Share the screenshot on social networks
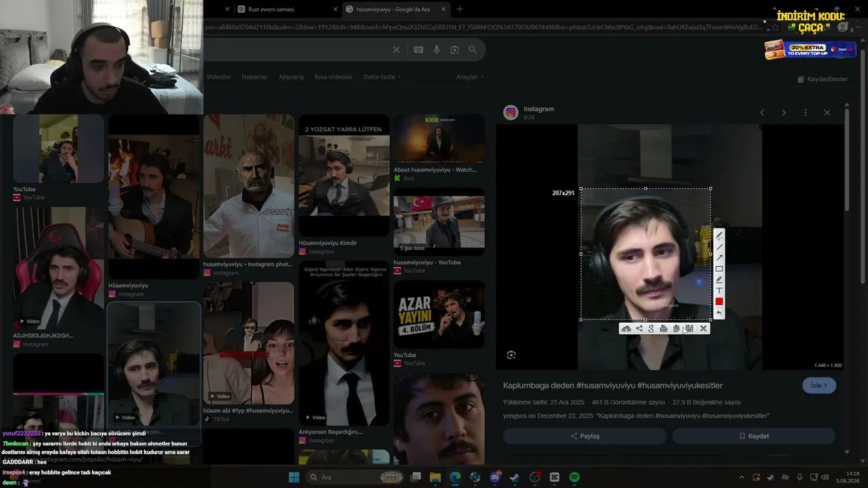 tap(639, 329)
